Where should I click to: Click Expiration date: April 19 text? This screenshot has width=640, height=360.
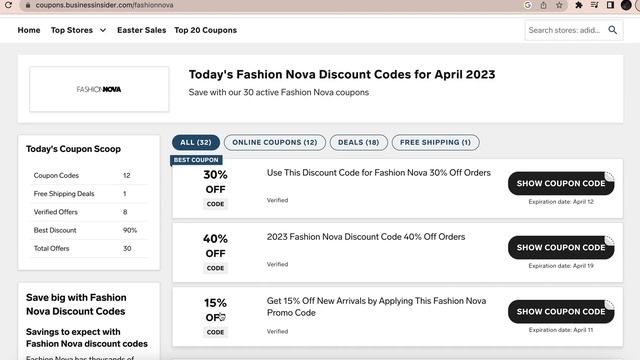click(561, 266)
